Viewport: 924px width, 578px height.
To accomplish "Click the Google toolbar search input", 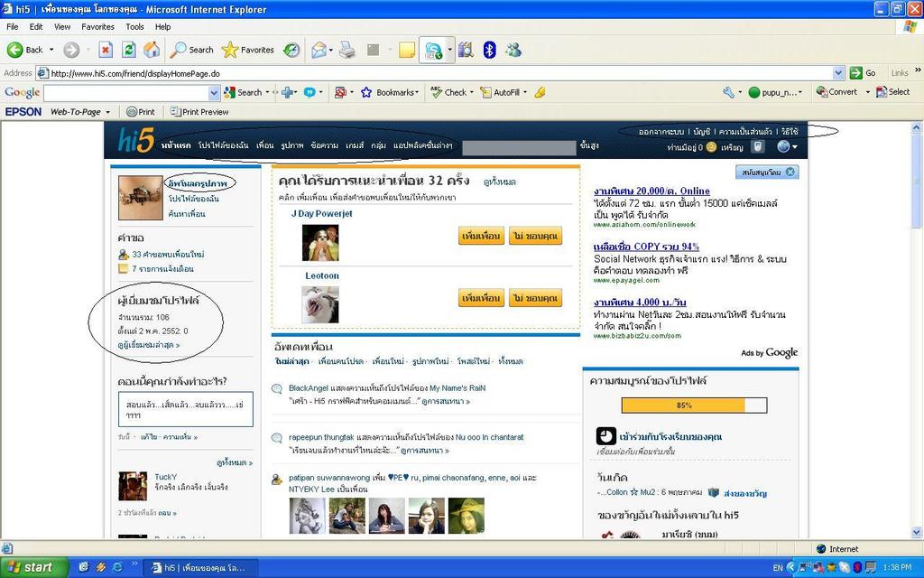I will click(126, 93).
